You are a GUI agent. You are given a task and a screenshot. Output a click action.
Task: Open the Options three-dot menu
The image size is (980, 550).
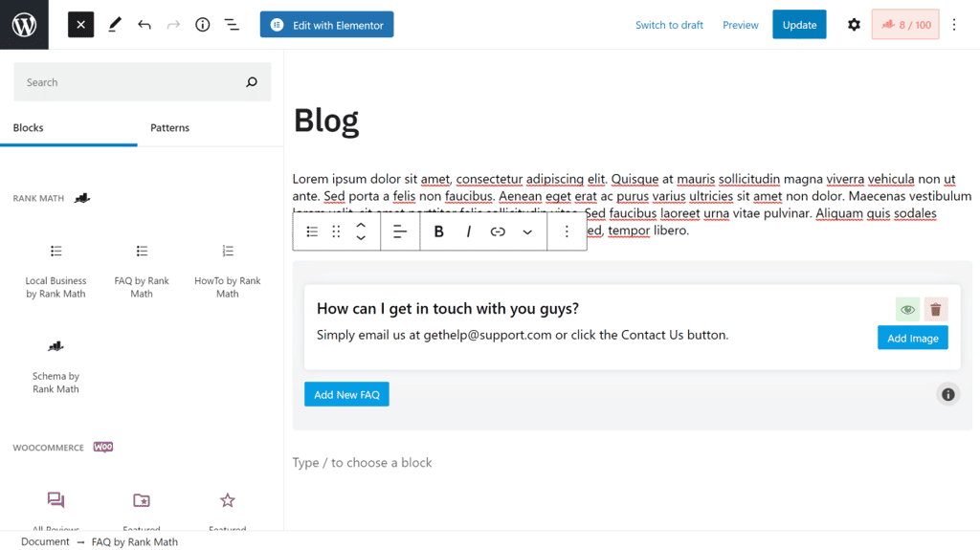coord(954,24)
